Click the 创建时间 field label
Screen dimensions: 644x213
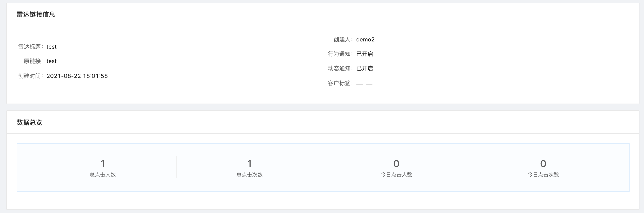click(x=29, y=76)
